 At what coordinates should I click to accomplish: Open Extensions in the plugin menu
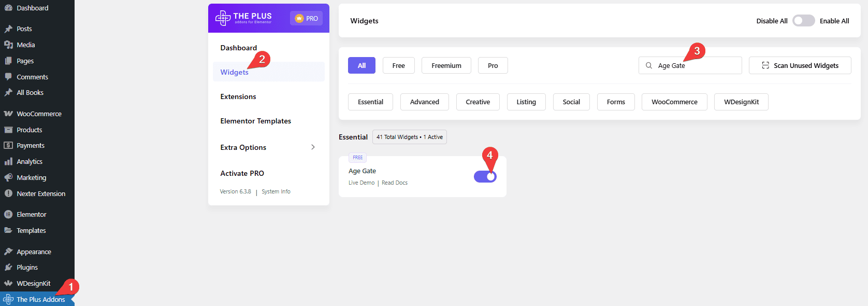pos(238,96)
